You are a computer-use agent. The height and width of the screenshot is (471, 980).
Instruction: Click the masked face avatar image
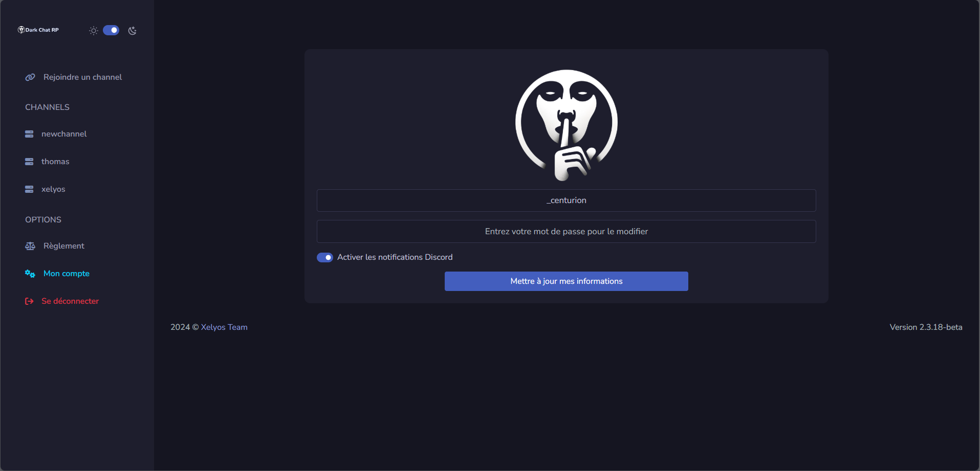[x=566, y=125]
